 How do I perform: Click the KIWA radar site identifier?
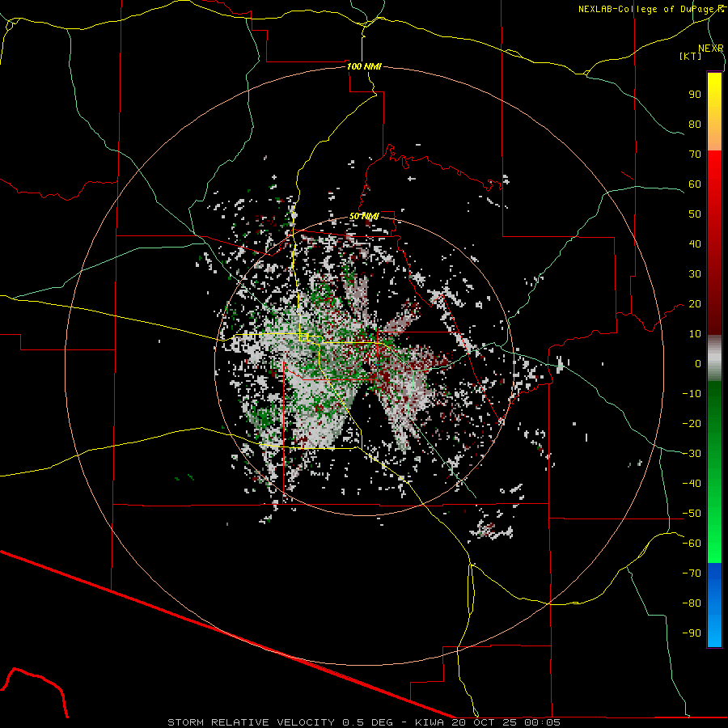click(x=430, y=722)
